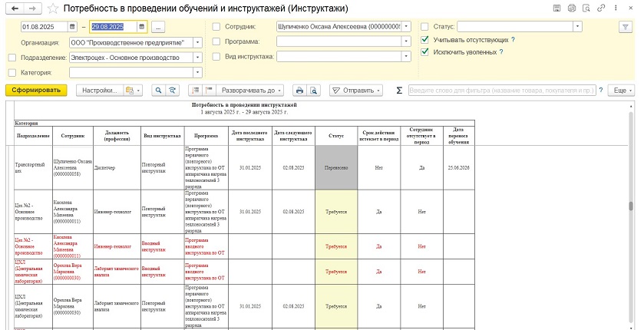
Task: Click the vertical scrollbar thumb of the report
Action: (631, 206)
